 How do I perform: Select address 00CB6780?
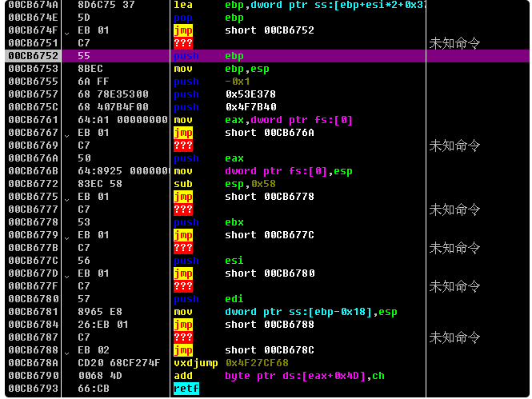point(34,299)
